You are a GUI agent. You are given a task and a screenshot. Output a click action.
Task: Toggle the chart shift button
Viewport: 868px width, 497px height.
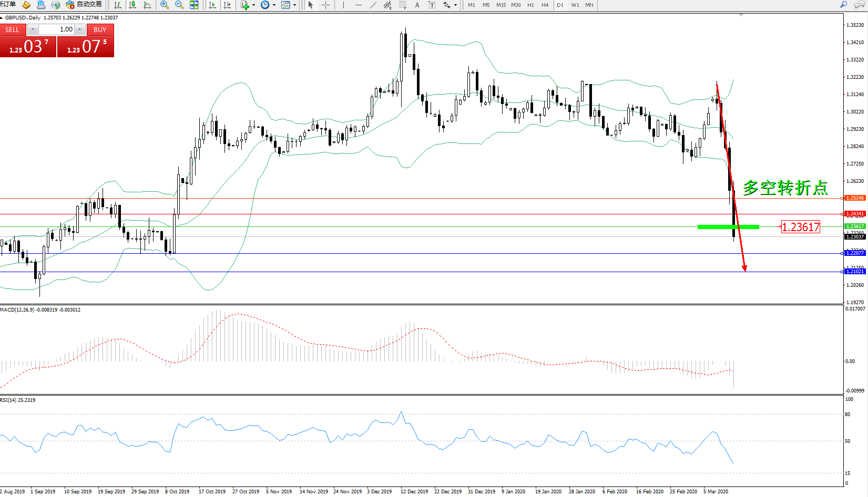[227, 5]
